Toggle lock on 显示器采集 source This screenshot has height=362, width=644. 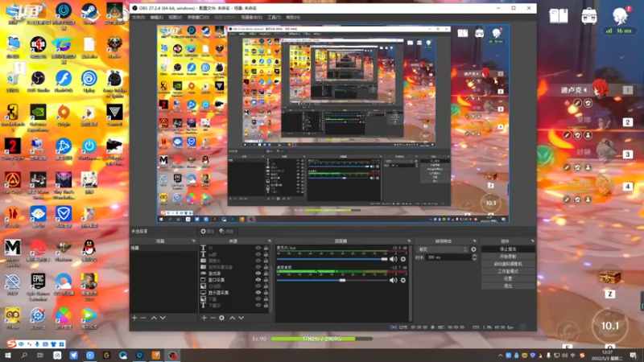[x=266, y=293]
